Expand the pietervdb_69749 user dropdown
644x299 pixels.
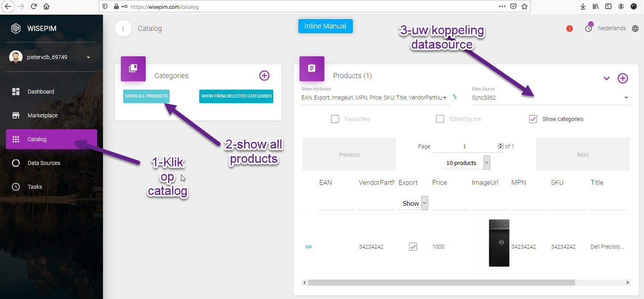[x=88, y=57]
